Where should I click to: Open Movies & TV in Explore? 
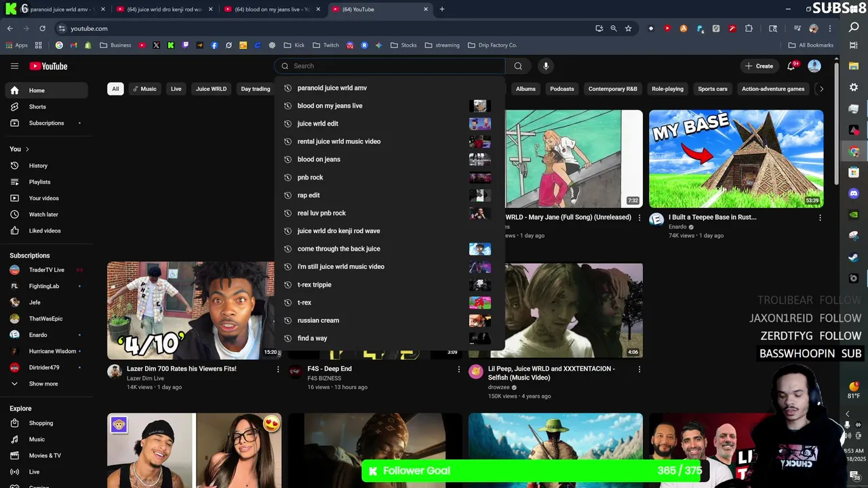pos(46,455)
